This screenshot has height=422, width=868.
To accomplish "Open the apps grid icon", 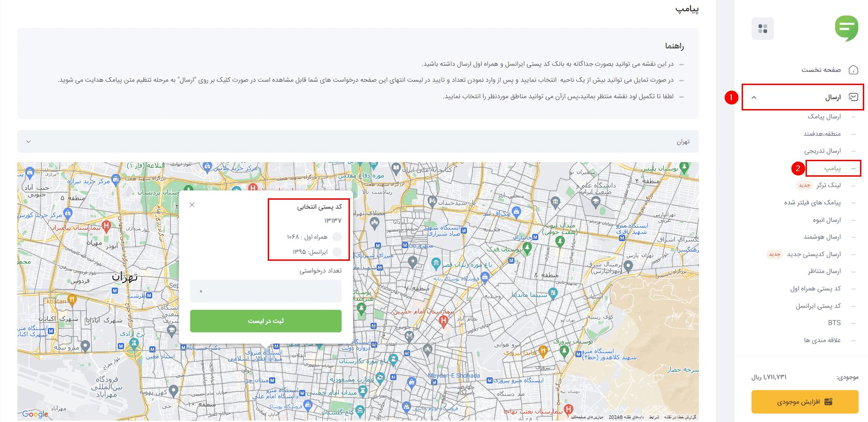I will 763,29.
